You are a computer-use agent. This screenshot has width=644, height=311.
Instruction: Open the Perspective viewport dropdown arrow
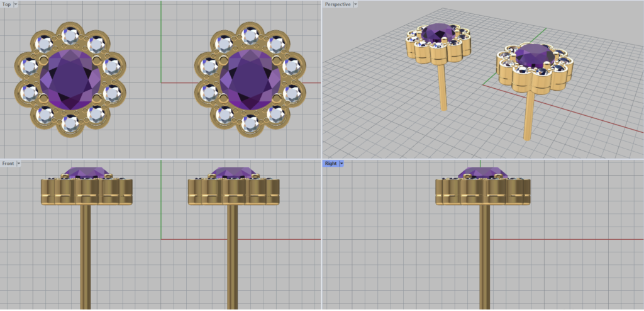click(x=355, y=4)
